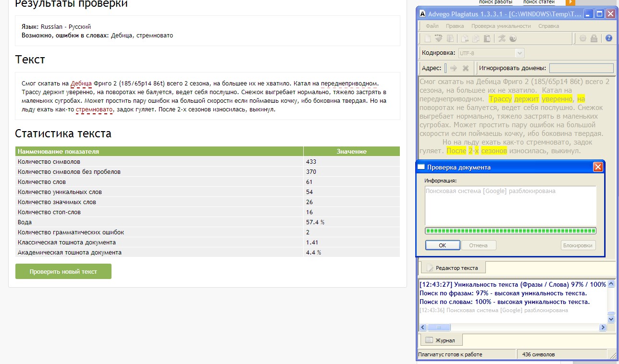This screenshot has width=619, height=364.
Task: Click the clipboard paste icon in Plagiatus toolbar
Action: point(487,39)
